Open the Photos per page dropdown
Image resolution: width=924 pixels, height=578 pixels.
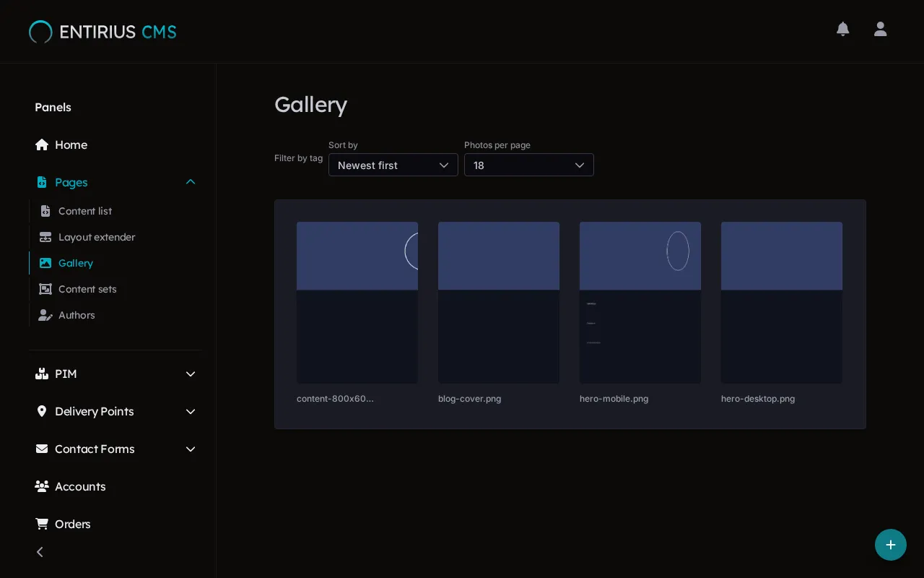click(529, 165)
